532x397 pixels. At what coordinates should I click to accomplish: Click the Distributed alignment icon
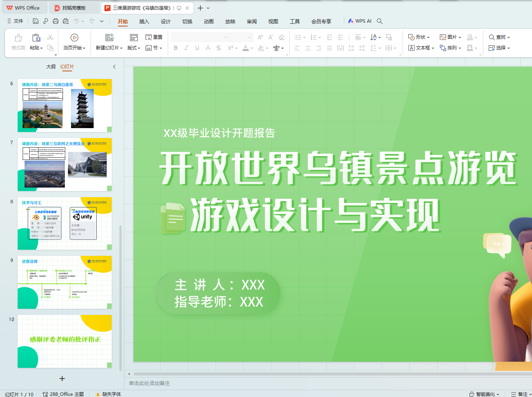[340, 48]
